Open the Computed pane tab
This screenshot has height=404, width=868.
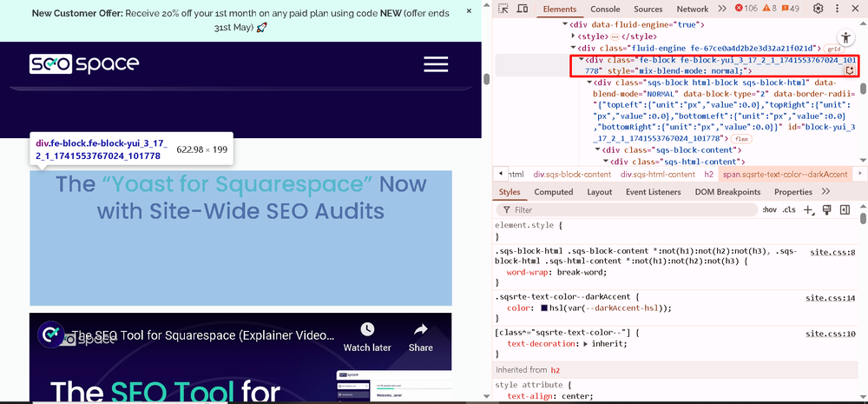click(x=553, y=192)
